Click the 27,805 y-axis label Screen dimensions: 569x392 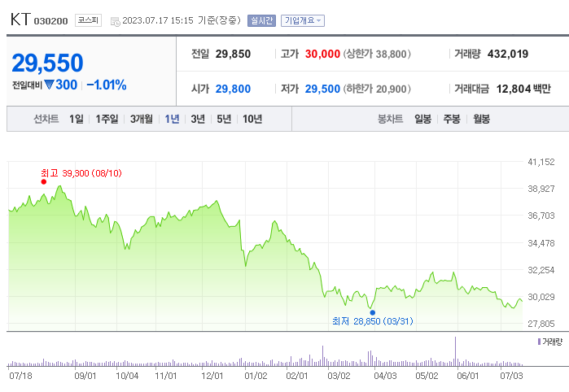[x=541, y=324]
